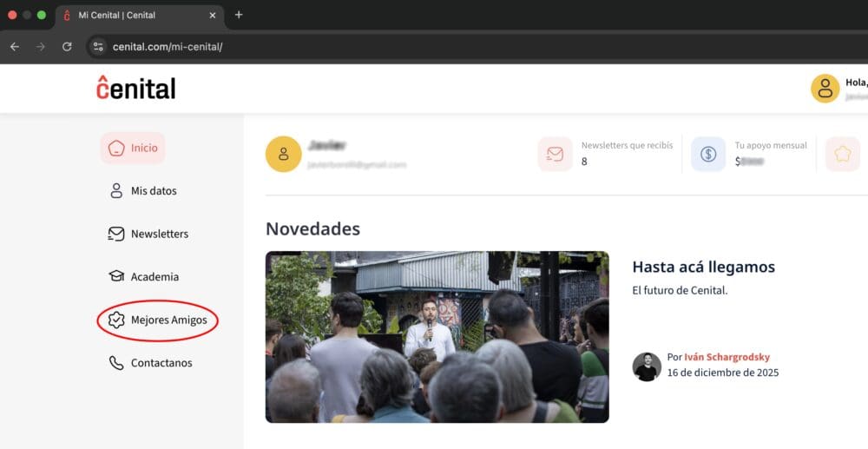Click the star icon at right edge

click(x=842, y=155)
